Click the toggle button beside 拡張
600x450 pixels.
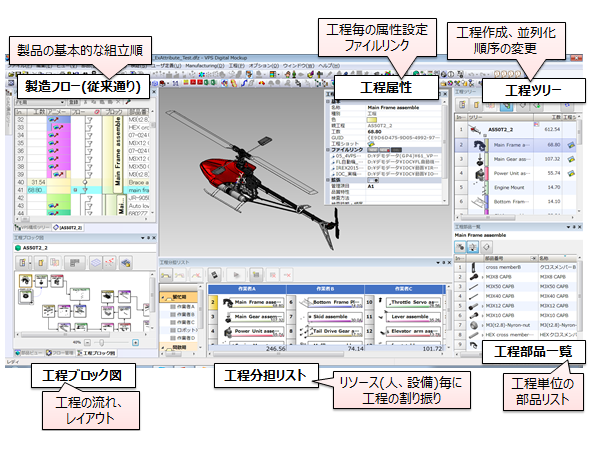(373, 180)
